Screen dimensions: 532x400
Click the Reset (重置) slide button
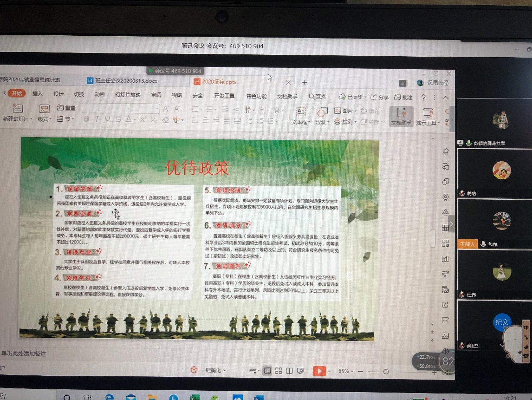[x=66, y=108]
